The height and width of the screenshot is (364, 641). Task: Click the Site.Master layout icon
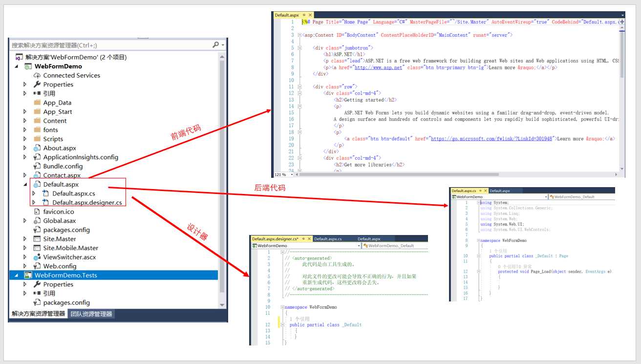pos(37,239)
